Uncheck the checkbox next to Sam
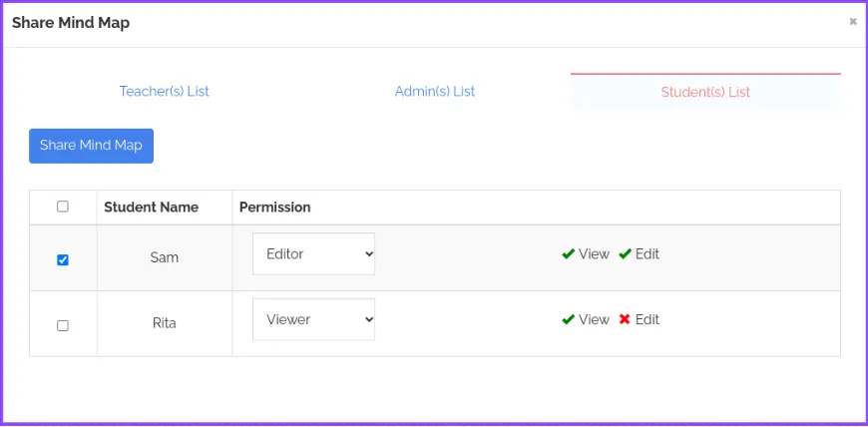The image size is (868, 427). [x=63, y=259]
